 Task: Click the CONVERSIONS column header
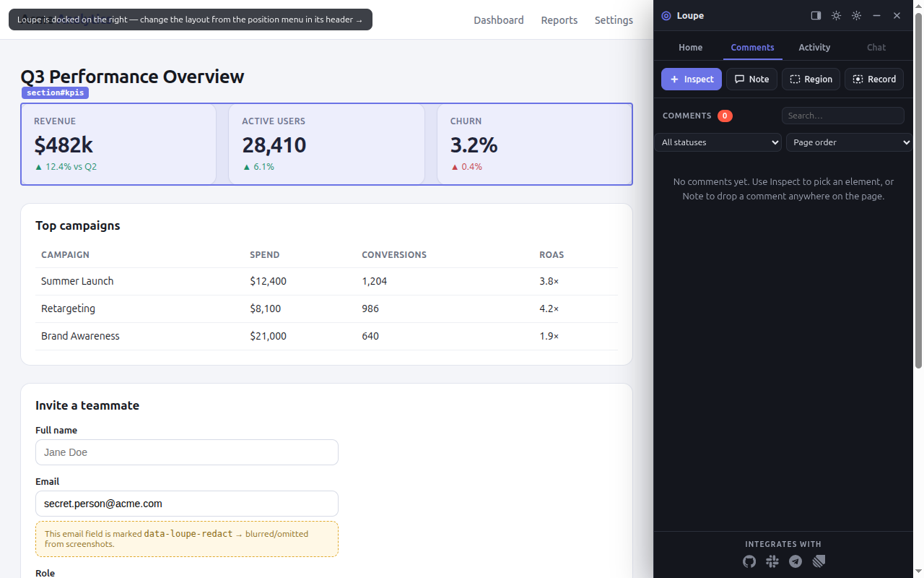click(394, 255)
